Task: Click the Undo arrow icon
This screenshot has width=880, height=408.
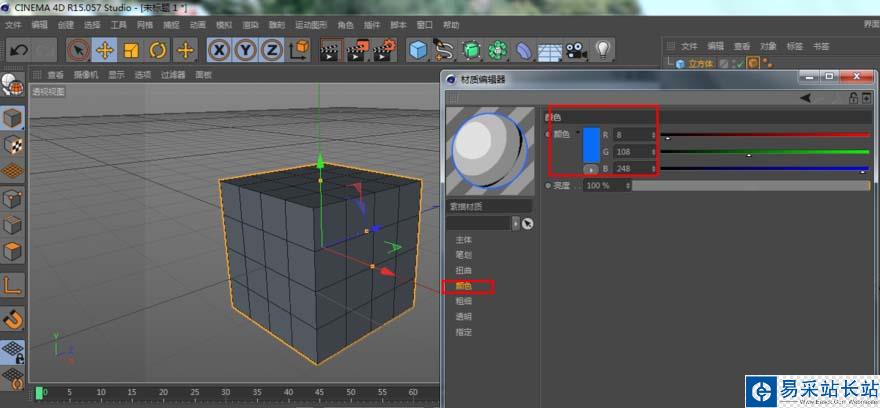Action: click(18, 50)
